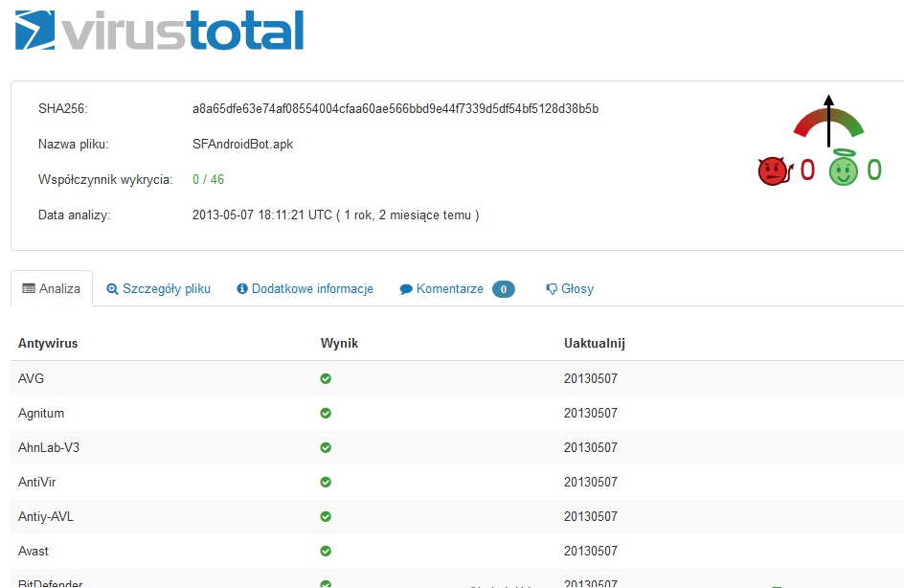
Task: Click the clean checkmark in AVG row
Action: click(x=326, y=378)
